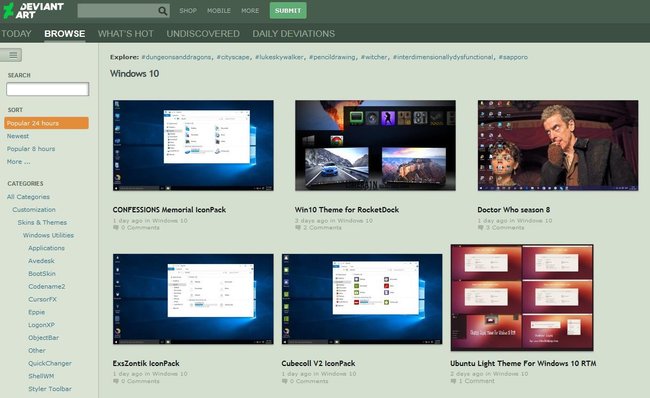Click the Win10 Theme for RocketDock title

coord(347,210)
